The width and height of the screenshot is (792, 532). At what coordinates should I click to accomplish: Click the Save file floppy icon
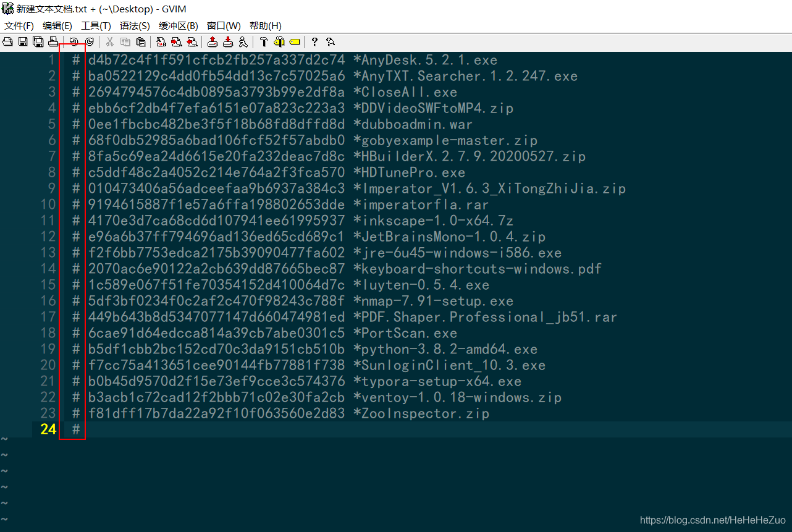point(23,42)
